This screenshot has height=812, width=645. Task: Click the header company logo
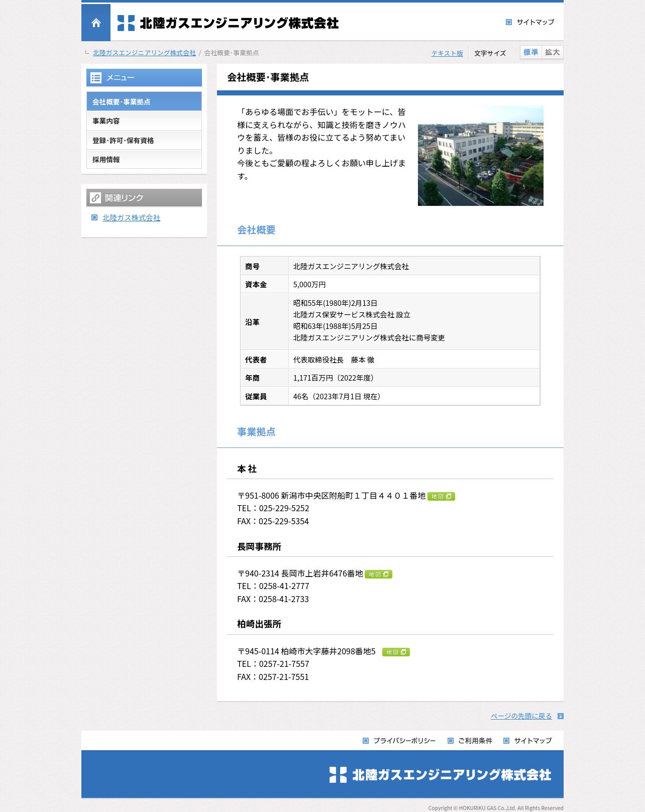(x=228, y=23)
